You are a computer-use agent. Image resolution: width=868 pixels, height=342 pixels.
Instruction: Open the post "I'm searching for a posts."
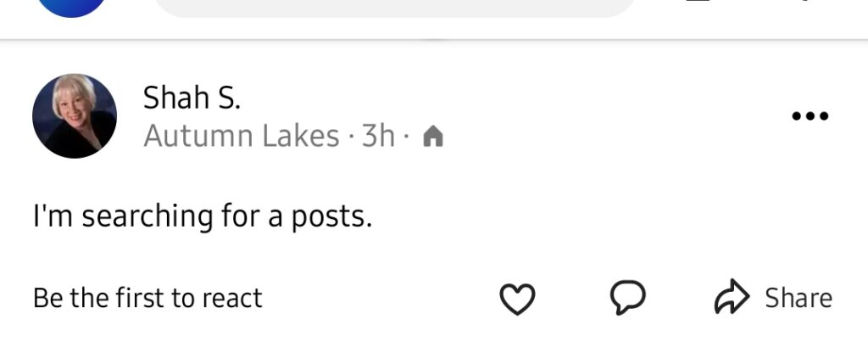203,217
